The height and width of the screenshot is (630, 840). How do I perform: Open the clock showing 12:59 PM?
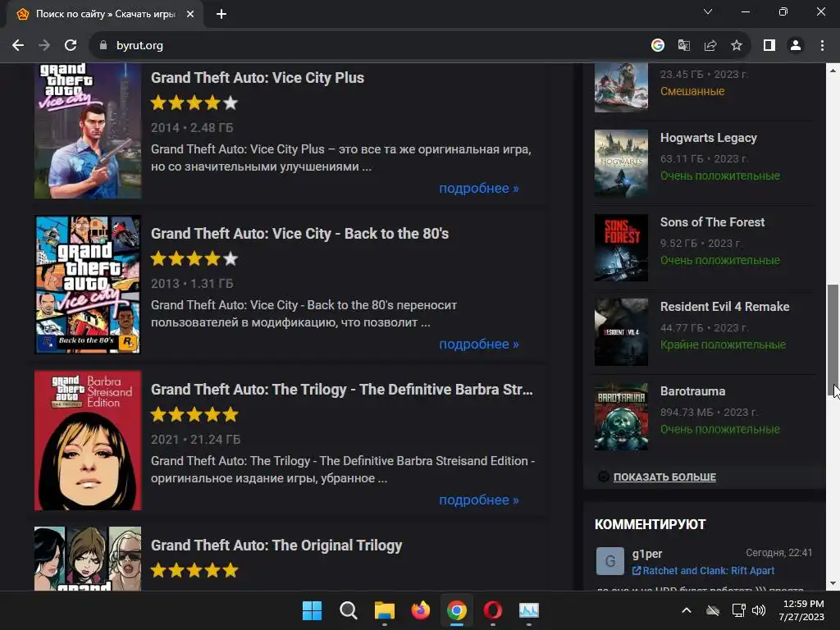[801, 610]
